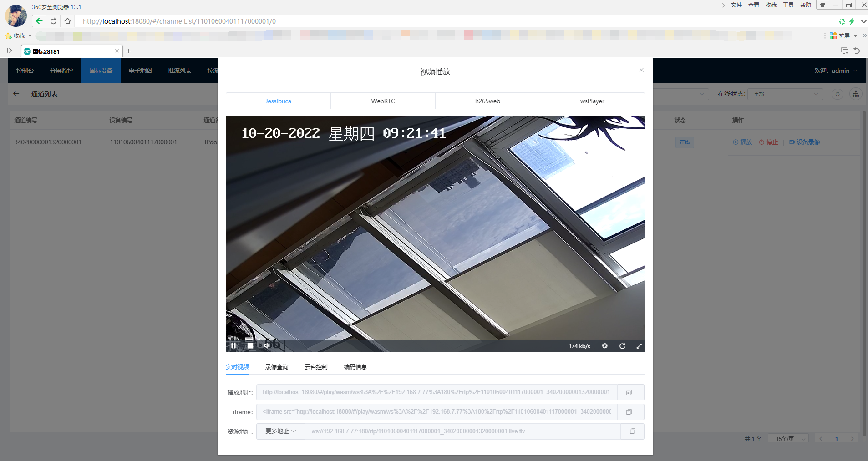Screen dimensions: 868x461
Task: Toggle the 收藏 favorites star in the browser
Action: pos(8,35)
